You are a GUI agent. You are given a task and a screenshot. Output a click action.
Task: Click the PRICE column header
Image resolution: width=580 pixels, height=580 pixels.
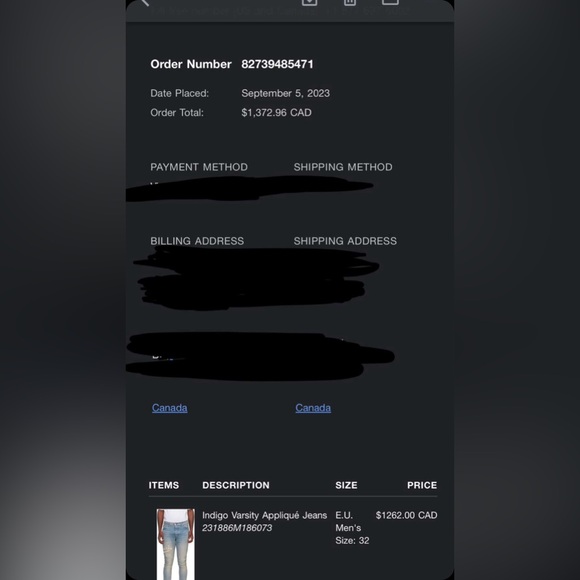[x=422, y=485]
